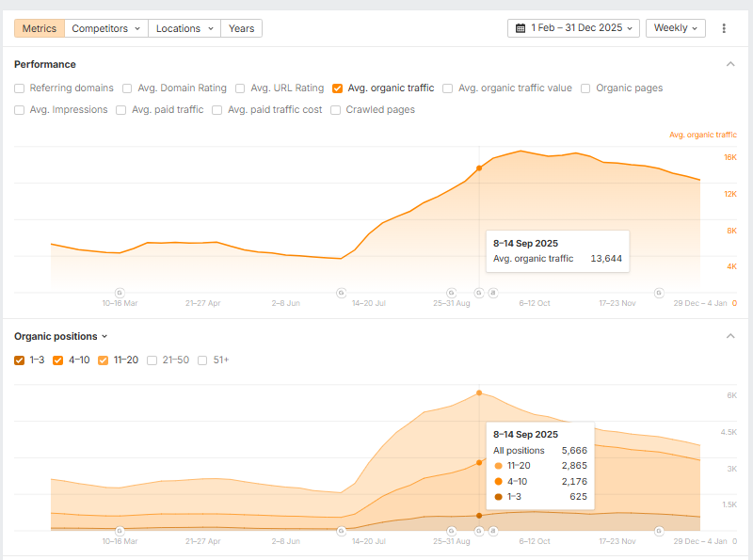Click the 13,644 value in the traffic tooltip
Image resolution: width=753 pixels, height=560 pixels.
606,259
